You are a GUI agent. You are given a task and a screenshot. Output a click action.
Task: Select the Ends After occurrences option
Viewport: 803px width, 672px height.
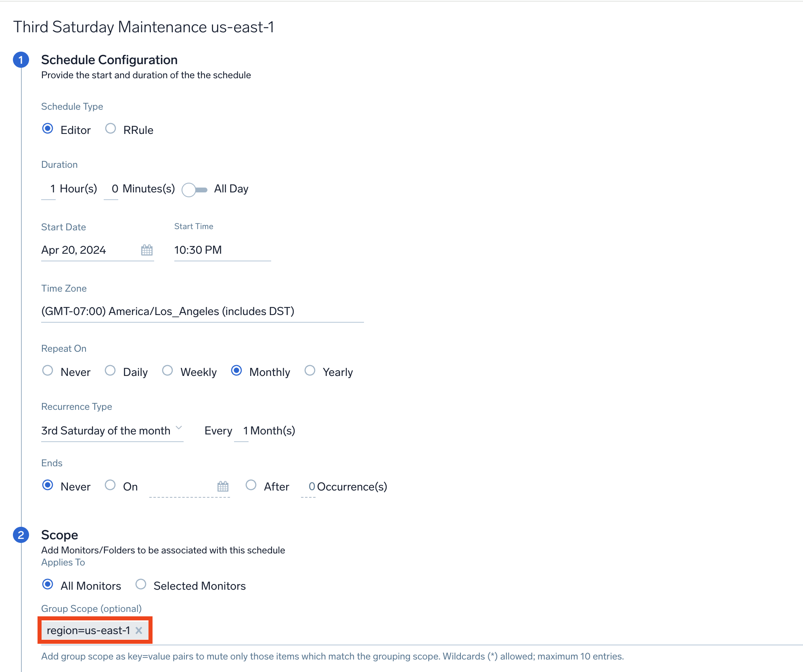251,485
